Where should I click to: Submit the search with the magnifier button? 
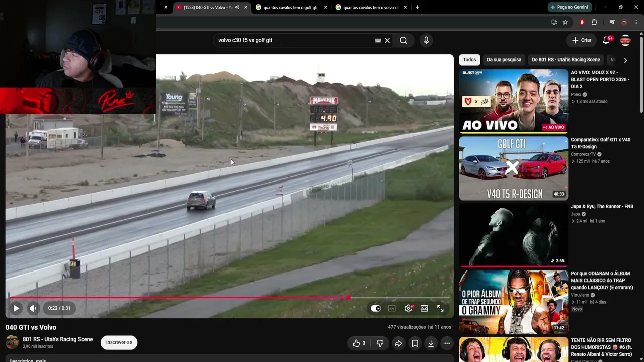pos(404,40)
